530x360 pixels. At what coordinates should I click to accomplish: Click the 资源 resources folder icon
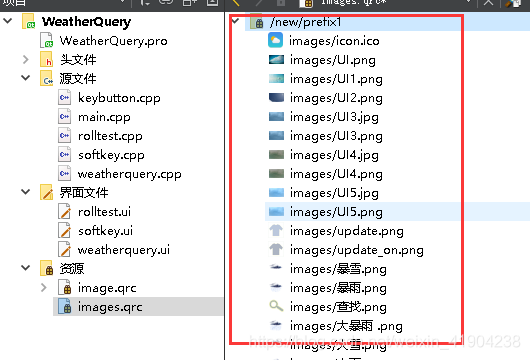coord(46,268)
